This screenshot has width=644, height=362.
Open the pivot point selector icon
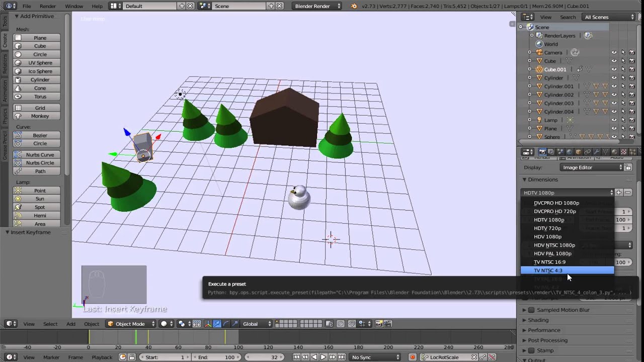pos(184,324)
